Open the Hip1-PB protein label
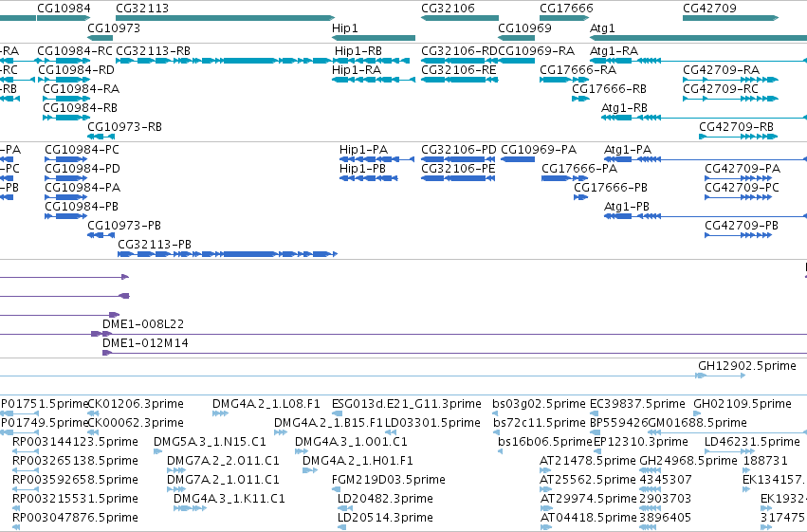 tap(362, 169)
